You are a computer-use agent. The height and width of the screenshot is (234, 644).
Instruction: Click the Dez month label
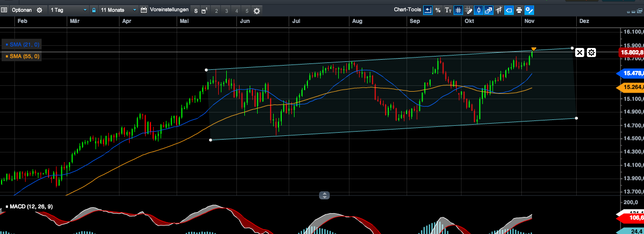point(584,21)
